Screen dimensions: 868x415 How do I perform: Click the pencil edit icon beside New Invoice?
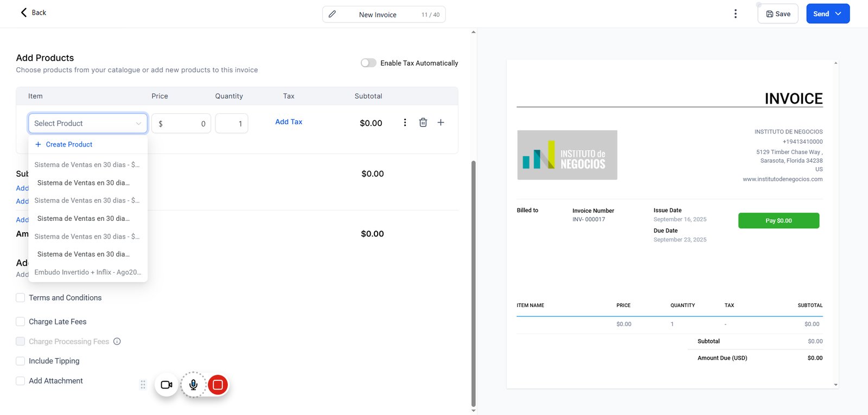[x=333, y=14]
